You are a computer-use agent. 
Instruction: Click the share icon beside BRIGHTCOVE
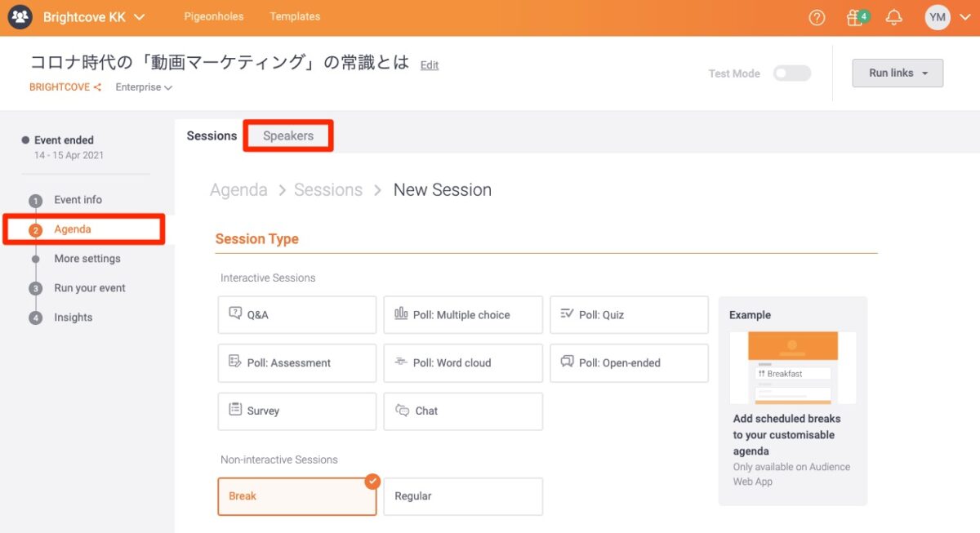pos(98,87)
